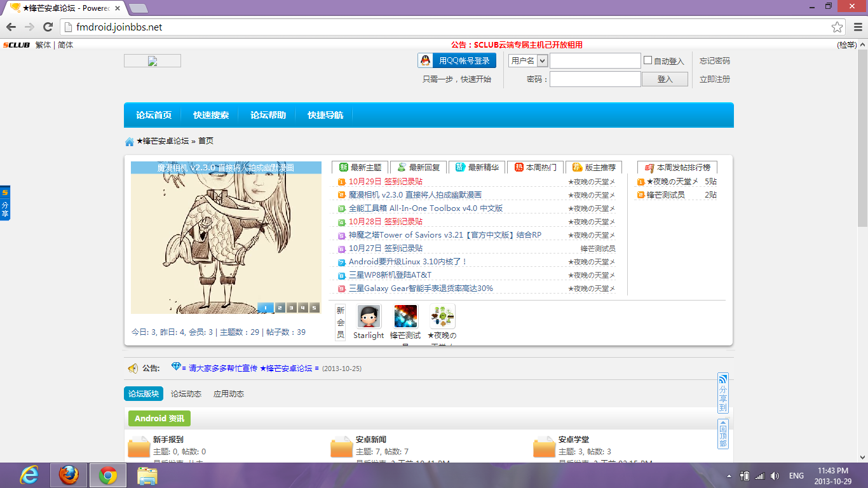Viewport: 868px width, 488px height.
Task: Select the 论坛版块 tab
Action: pos(144,394)
